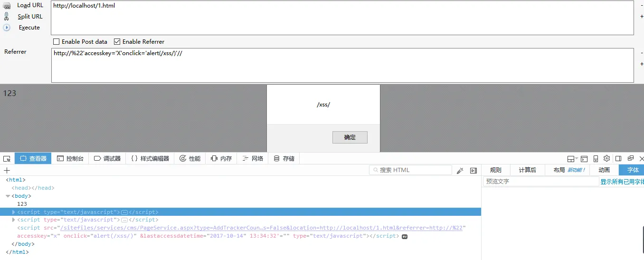Screen dimensions: 644x260
Task: Focus the 预览文字 preview text field
Action: click(x=541, y=182)
